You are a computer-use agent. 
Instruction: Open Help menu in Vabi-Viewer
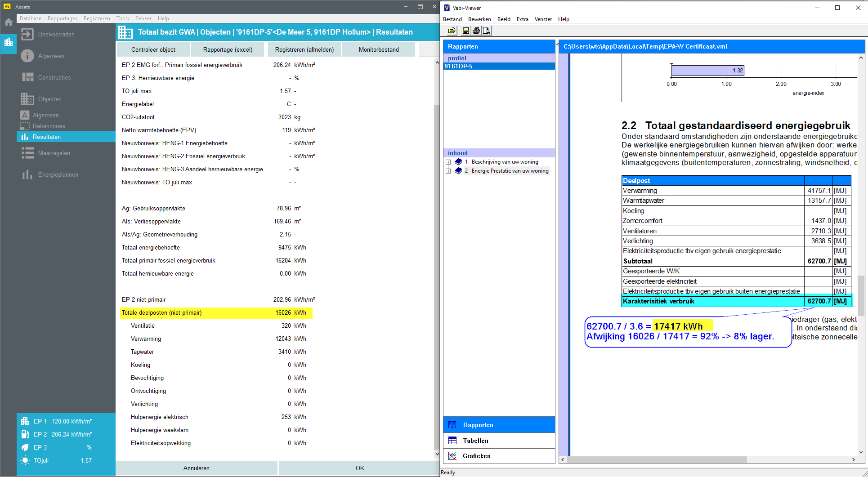click(564, 19)
